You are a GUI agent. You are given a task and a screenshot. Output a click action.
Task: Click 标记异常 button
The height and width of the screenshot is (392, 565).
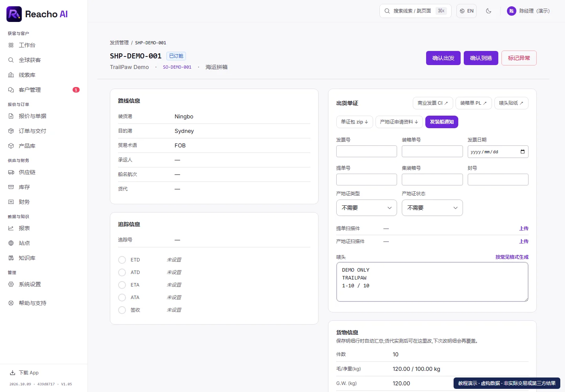tap(519, 58)
